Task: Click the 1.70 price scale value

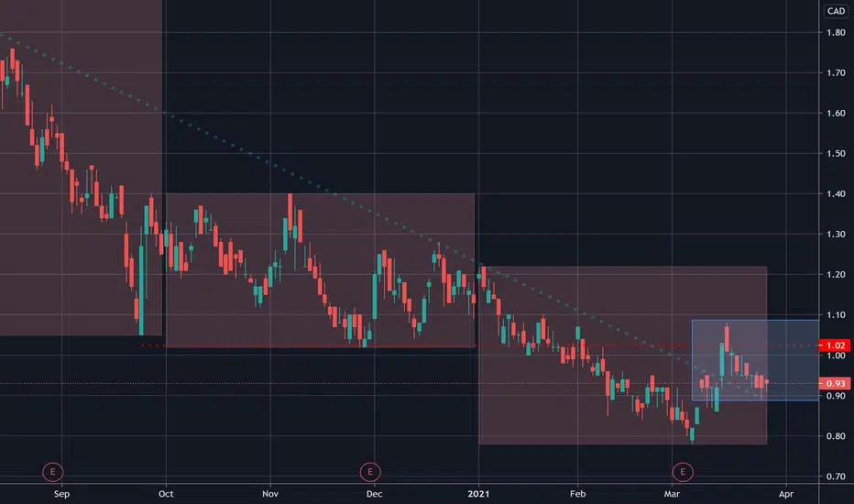Action: 836,73
